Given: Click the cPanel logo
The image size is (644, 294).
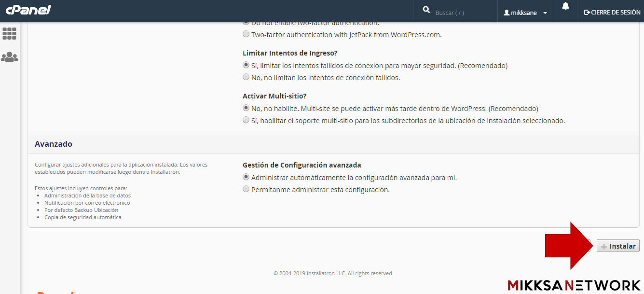Looking at the screenshot, I should point(28,10).
